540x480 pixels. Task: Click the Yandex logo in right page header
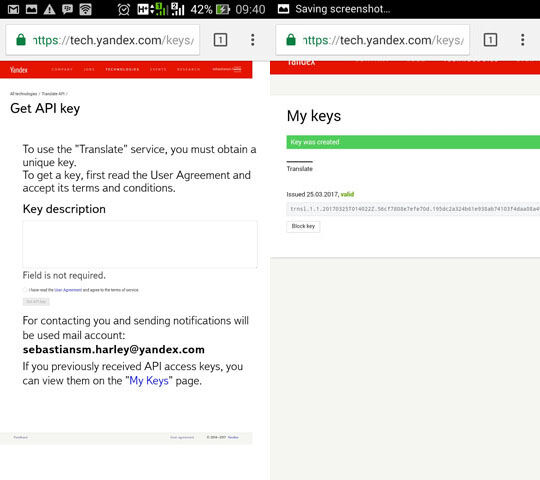[301, 62]
